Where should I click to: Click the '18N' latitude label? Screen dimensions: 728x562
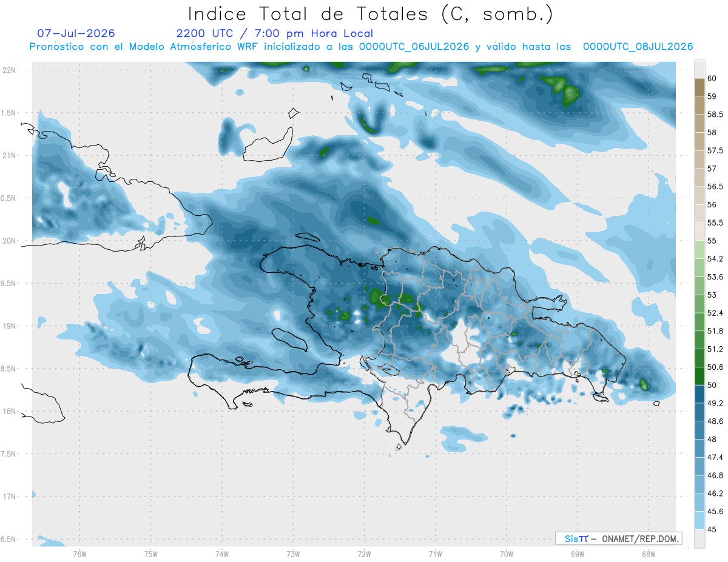point(10,411)
